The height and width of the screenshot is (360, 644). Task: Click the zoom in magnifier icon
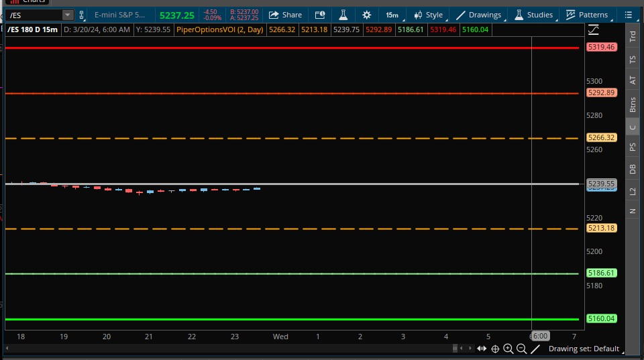[x=508, y=349]
